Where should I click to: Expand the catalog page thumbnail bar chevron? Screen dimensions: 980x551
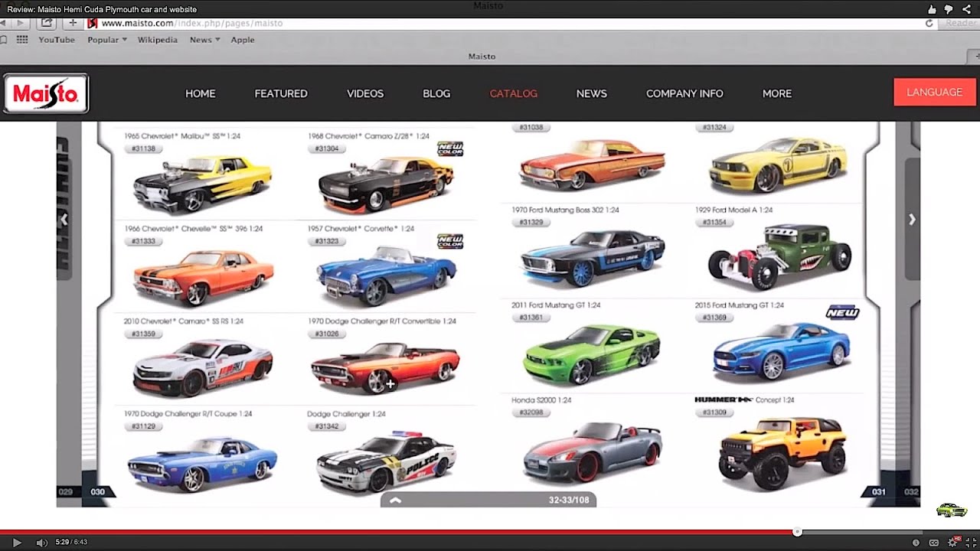(395, 500)
